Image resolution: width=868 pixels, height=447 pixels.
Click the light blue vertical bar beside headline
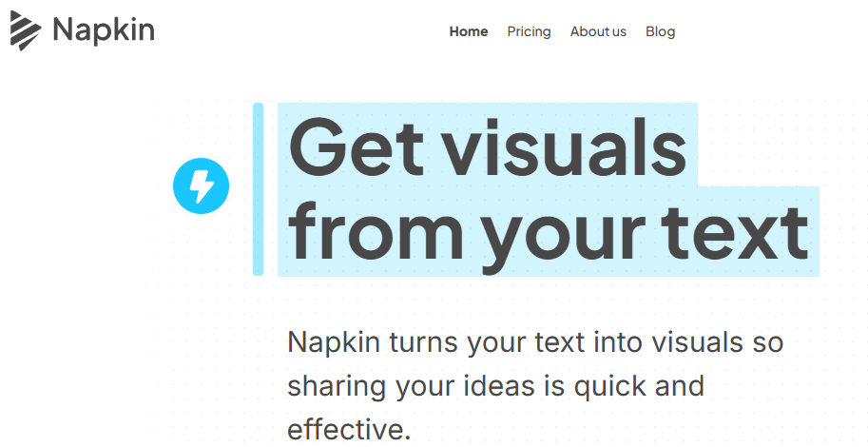click(258, 189)
